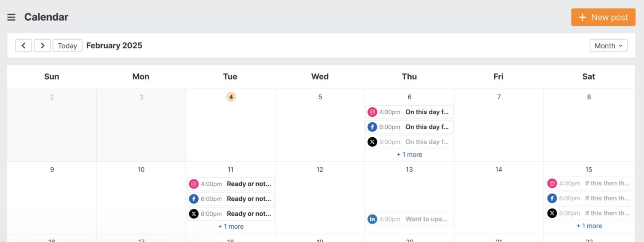The image size is (644, 242).
Task: Go to previous month with left chevron
Action: (24, 45)
